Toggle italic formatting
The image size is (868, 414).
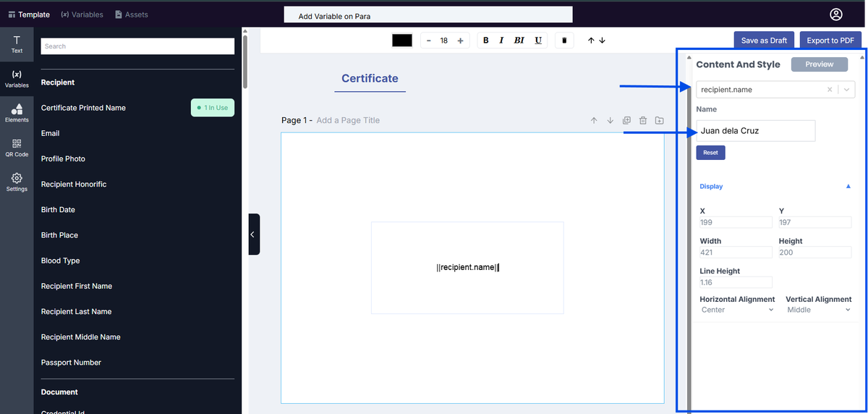pyautogui.click(x=501, y=41)
